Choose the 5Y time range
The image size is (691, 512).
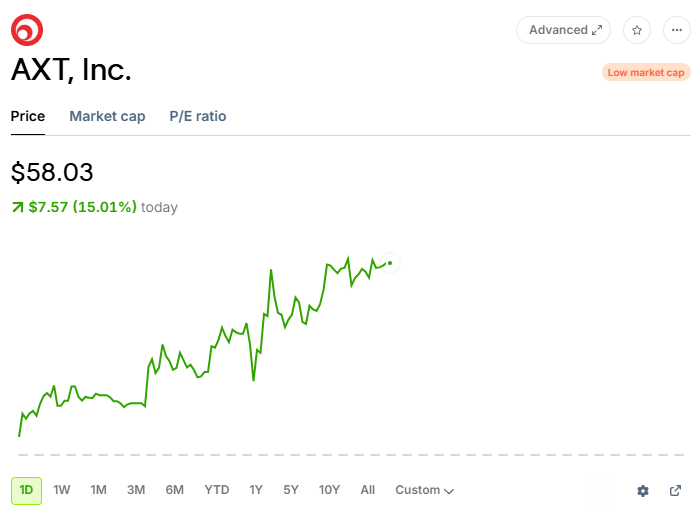(x=291, y=490)
